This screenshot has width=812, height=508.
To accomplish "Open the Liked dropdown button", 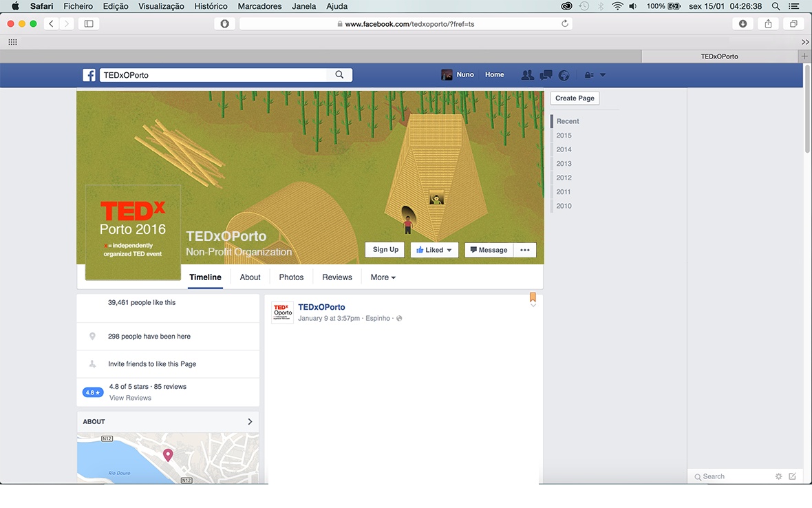I will coord(434,250).
